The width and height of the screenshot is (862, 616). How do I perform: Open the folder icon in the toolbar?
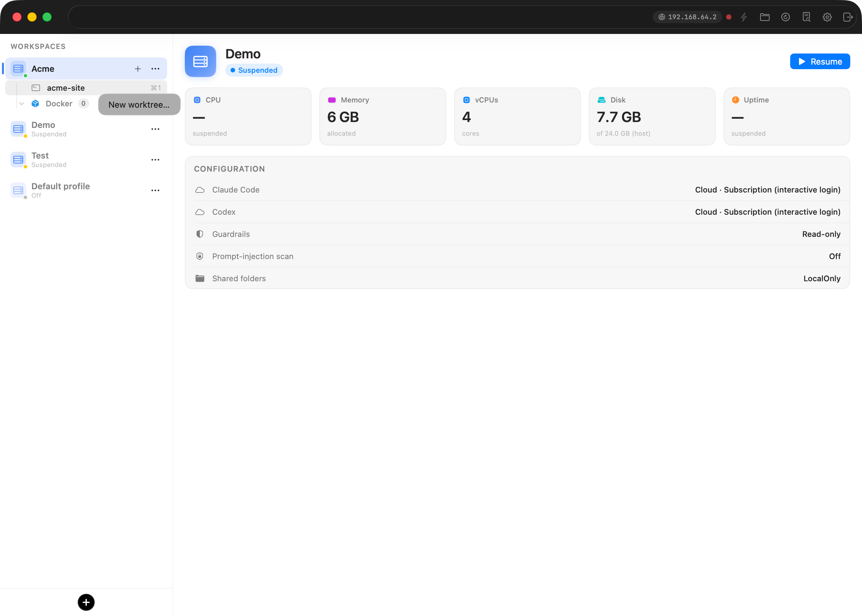click(x=764, y=17)
